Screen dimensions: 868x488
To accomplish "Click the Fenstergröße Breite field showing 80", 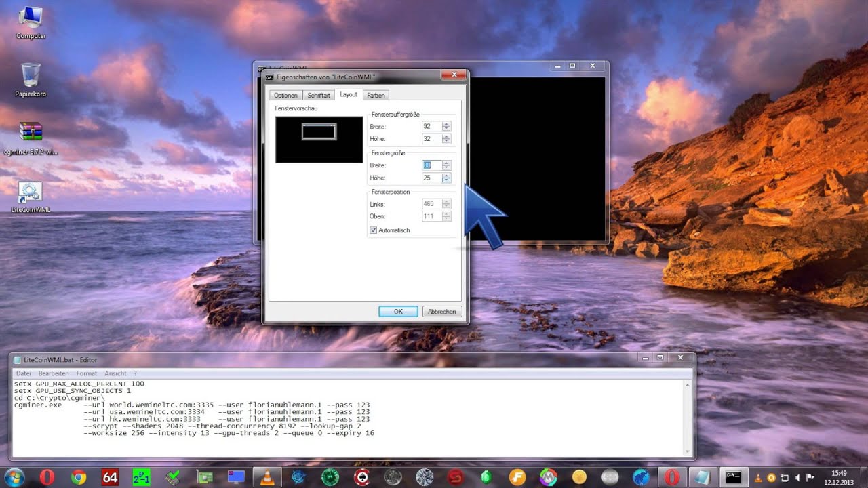I will point(431,166).
